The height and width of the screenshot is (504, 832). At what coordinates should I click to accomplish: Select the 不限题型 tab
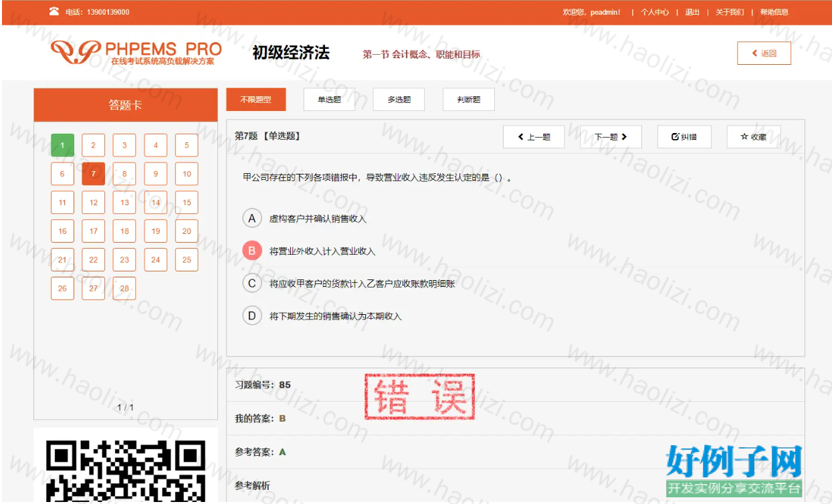(255, 100)
